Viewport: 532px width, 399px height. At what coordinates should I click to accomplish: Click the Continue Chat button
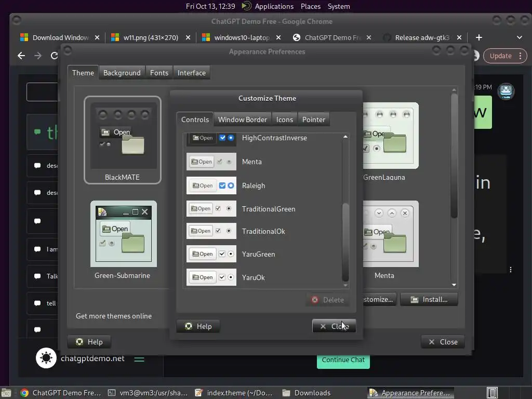[x=343, y=361]
